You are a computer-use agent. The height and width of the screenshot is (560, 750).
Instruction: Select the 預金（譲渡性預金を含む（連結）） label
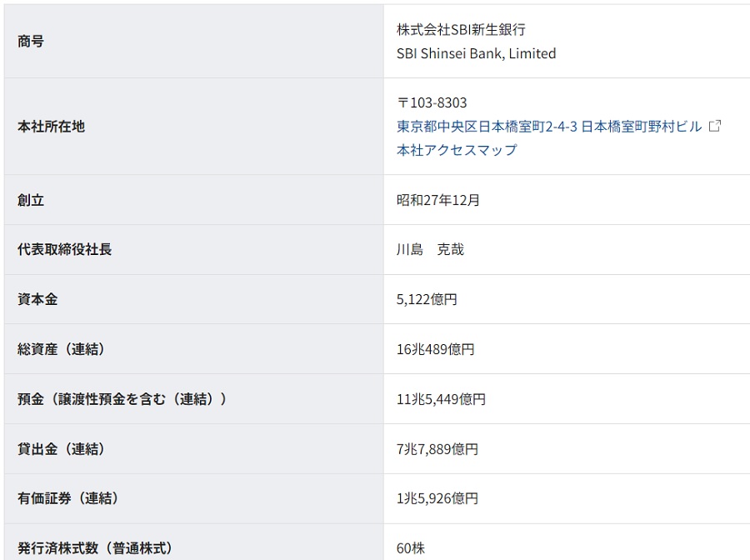(122, 399)
